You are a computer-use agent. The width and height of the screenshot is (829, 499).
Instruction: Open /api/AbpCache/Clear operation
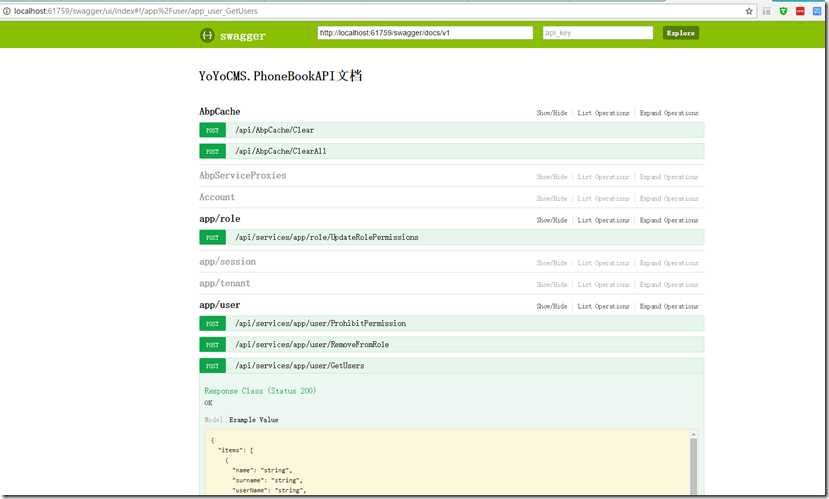[274, 130]
